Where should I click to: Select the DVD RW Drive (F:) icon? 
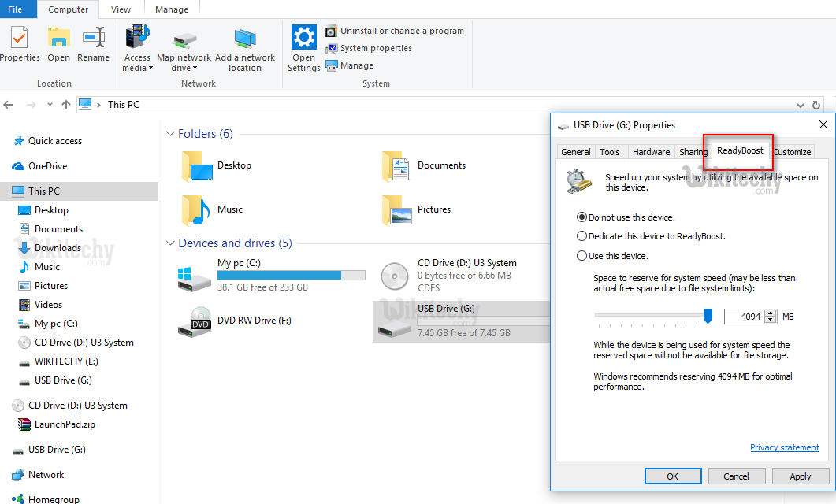tap(194, 321)
